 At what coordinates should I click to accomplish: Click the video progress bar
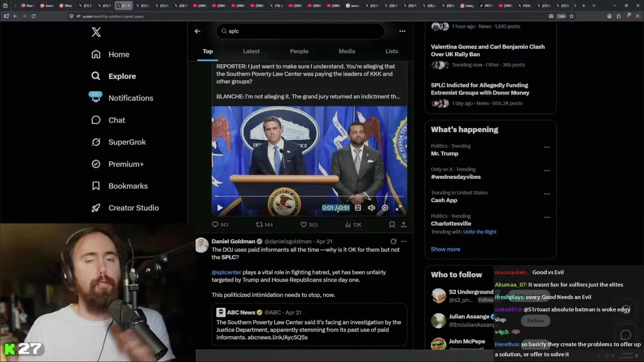coord(309,196)
